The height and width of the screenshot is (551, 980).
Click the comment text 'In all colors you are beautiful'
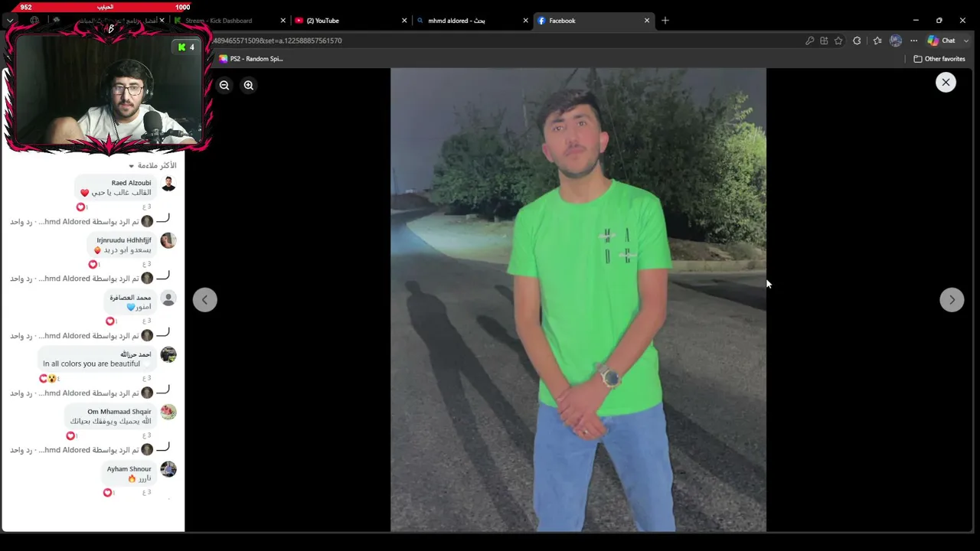point(91,364)
